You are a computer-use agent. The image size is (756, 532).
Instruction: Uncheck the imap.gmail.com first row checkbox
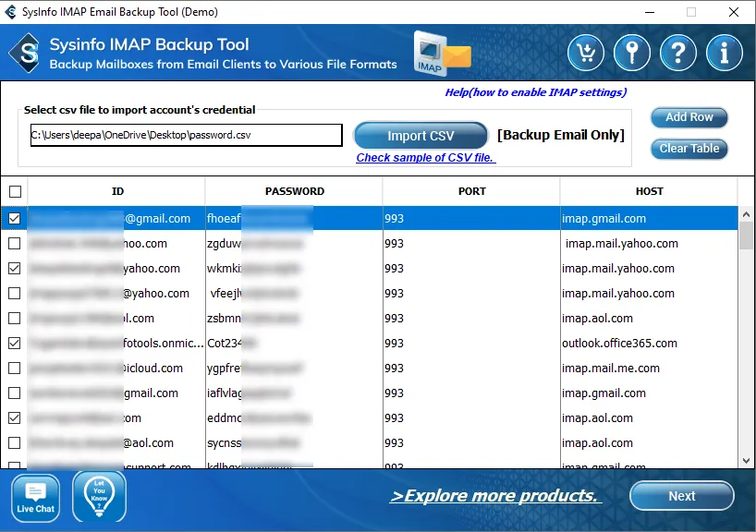[x=15, y=219]
